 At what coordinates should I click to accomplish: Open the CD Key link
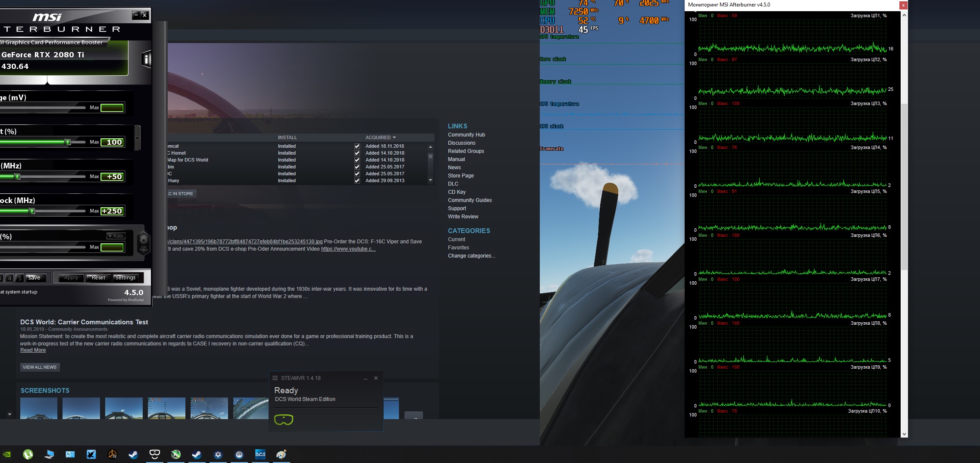pos(457,192)
